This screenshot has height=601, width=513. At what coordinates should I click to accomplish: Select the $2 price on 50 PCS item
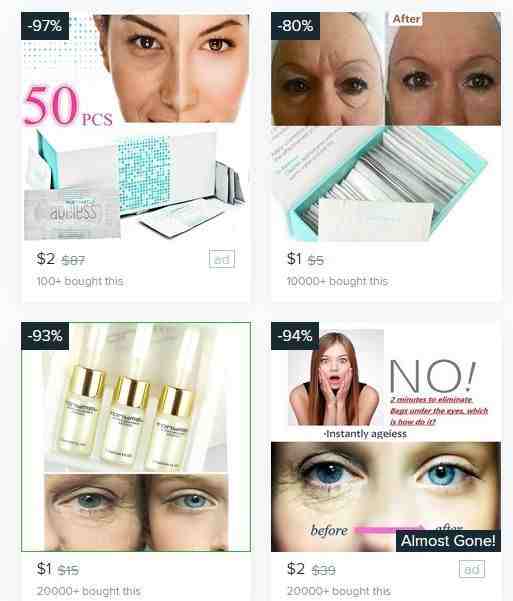(x=46, y=259)
